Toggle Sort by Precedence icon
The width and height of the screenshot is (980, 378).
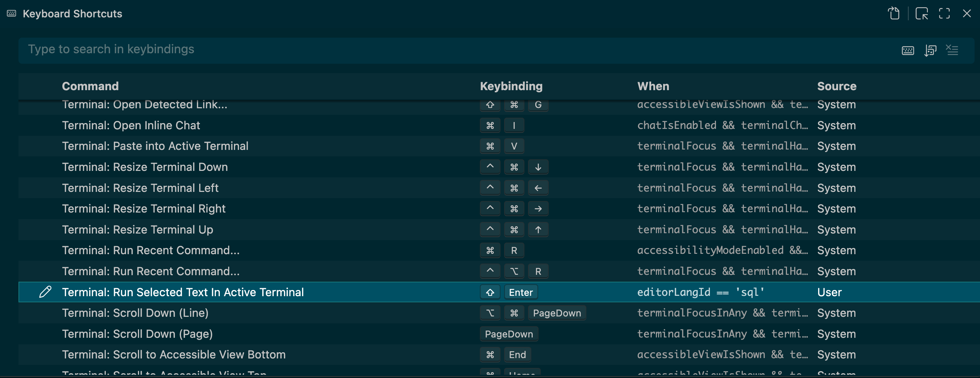click(x=930, y=50)
